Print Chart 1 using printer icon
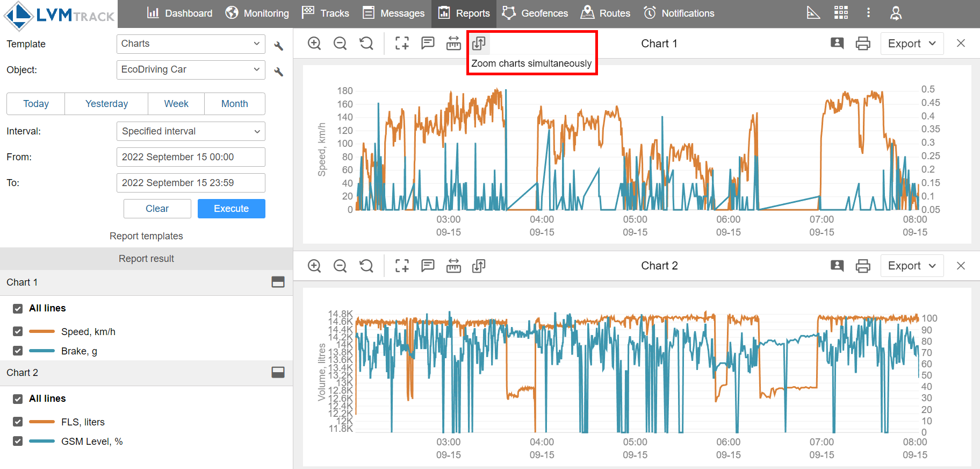The width and height of the screenshot is (980, 469). coord(863,44)
